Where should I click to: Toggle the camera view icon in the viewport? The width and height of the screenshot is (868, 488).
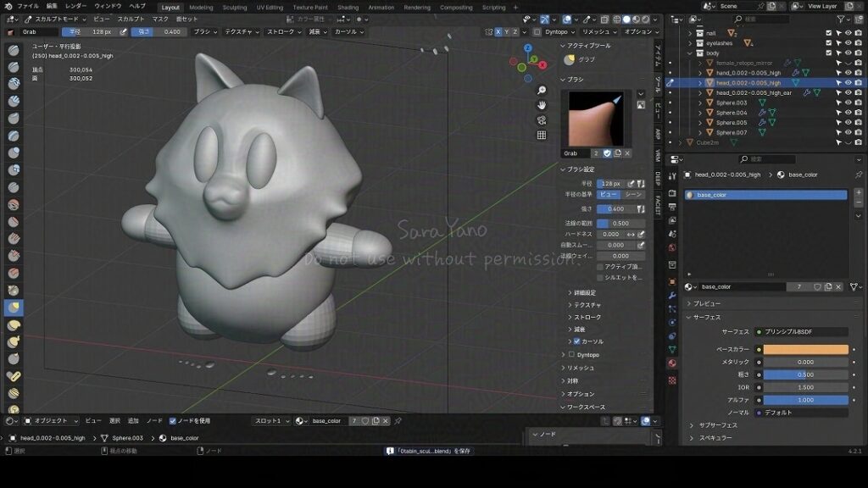pyautogui.click(x=542, y=120)
